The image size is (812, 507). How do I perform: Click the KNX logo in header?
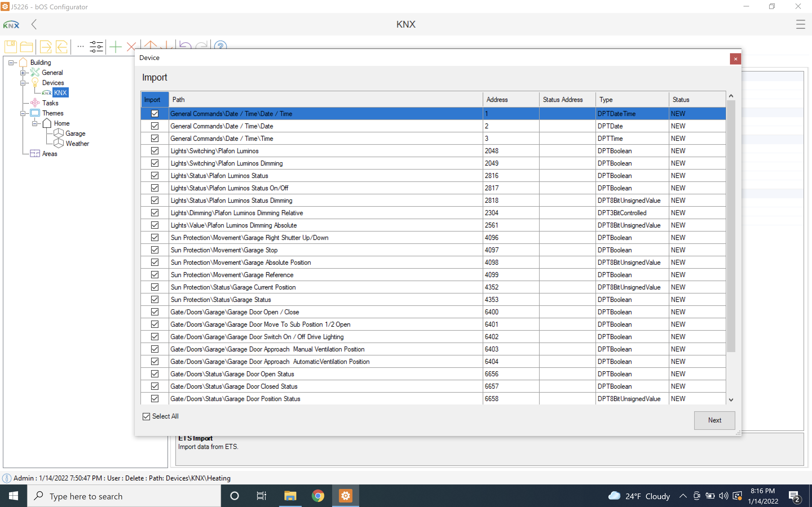click(11, 25)
